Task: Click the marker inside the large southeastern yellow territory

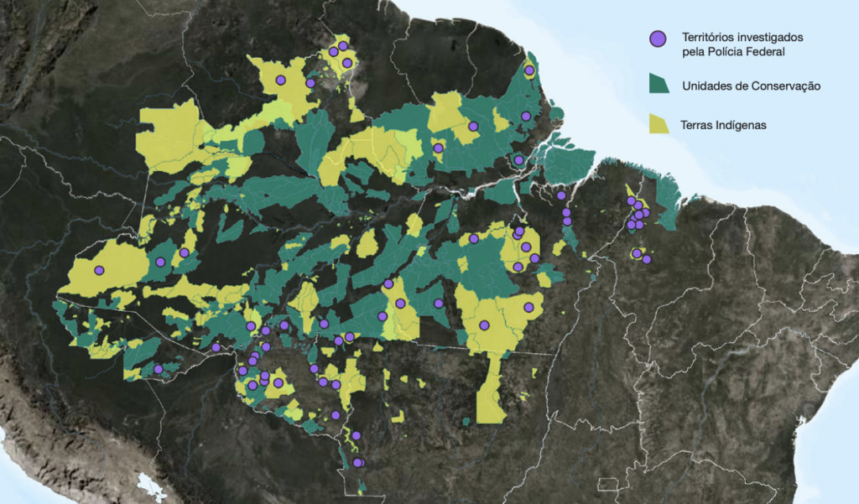Action: click(x=484, y=325)
